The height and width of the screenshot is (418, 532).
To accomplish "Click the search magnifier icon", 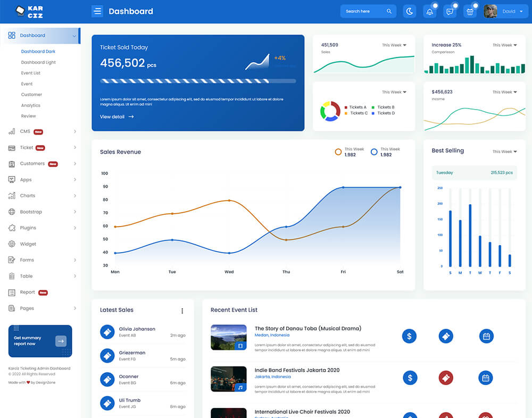I will click(389, 11).
